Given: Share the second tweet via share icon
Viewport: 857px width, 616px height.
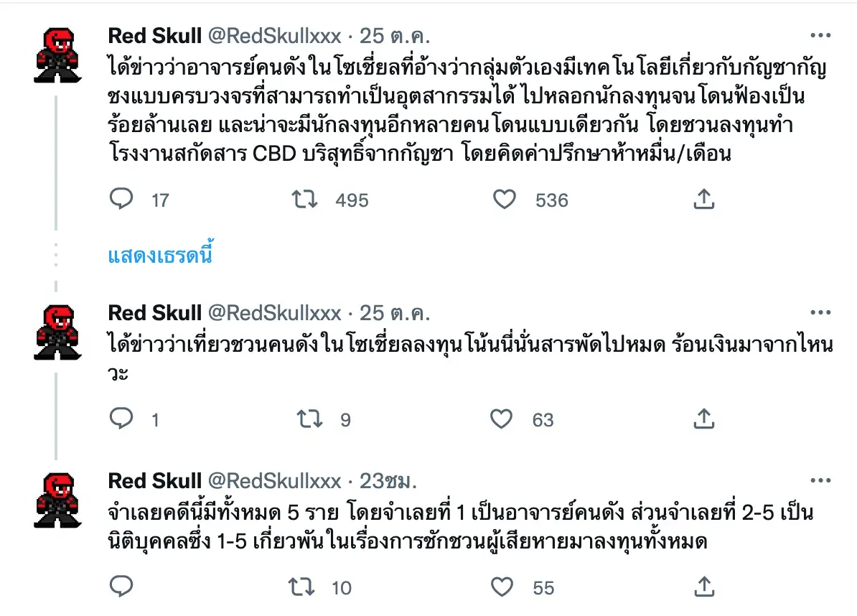Looking at the screenshot, I should tap(703, 418).
